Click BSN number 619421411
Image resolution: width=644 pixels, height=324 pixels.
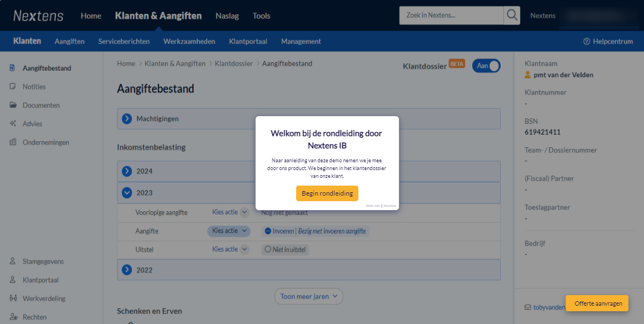(x=542, y=132)
